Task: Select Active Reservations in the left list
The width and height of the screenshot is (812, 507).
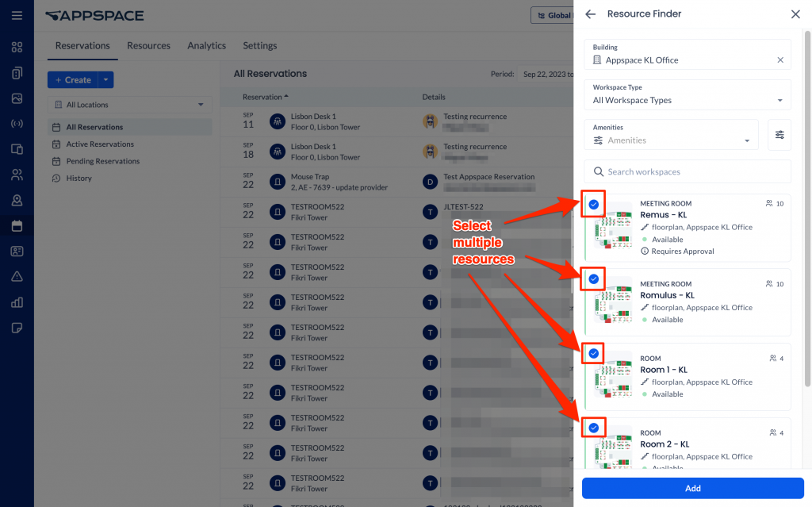Action: (129, 144)
